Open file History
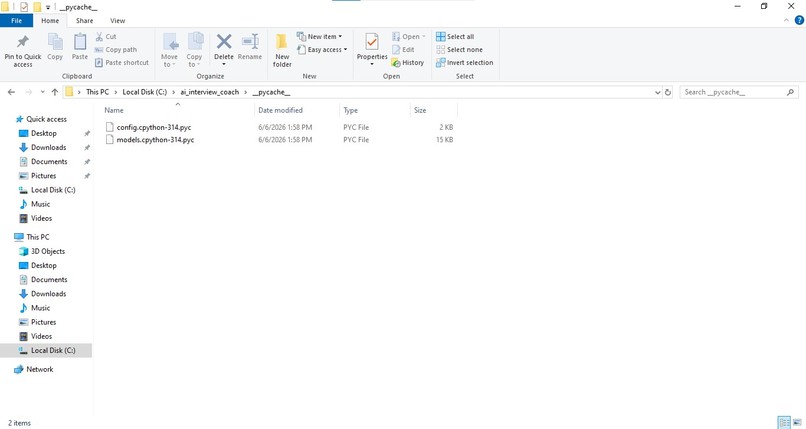The height and width of the screenshot is (429, 806). 408,63
